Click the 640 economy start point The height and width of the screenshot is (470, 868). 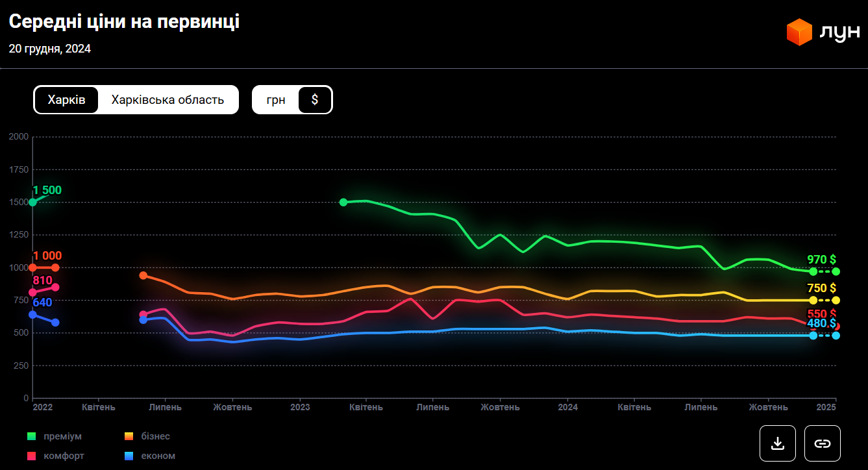pos(33,315)
